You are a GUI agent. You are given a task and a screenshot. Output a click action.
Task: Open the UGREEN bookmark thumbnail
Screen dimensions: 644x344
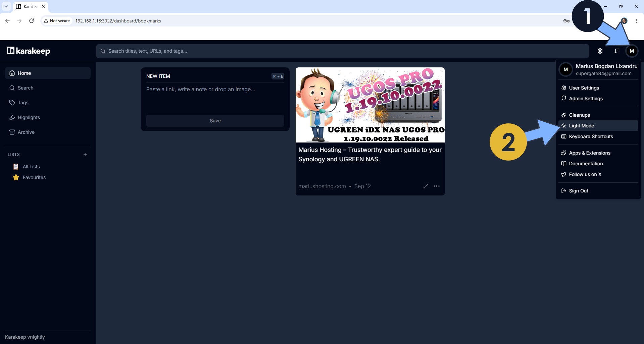[x=370, y=105]
